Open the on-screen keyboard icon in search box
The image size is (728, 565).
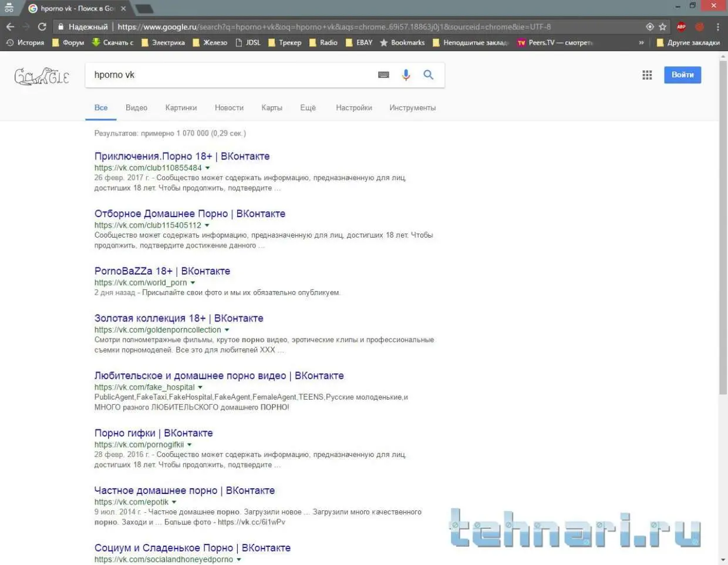coord(383,75)
